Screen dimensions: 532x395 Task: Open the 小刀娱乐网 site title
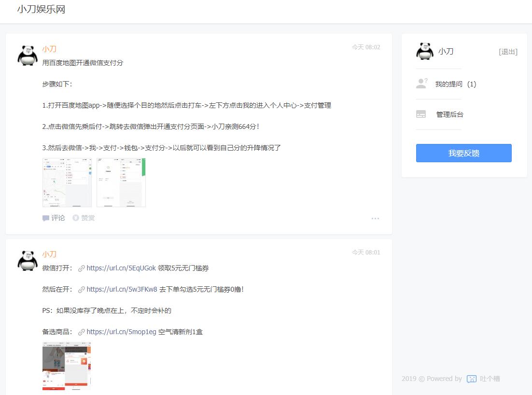(x=41, y=9)
